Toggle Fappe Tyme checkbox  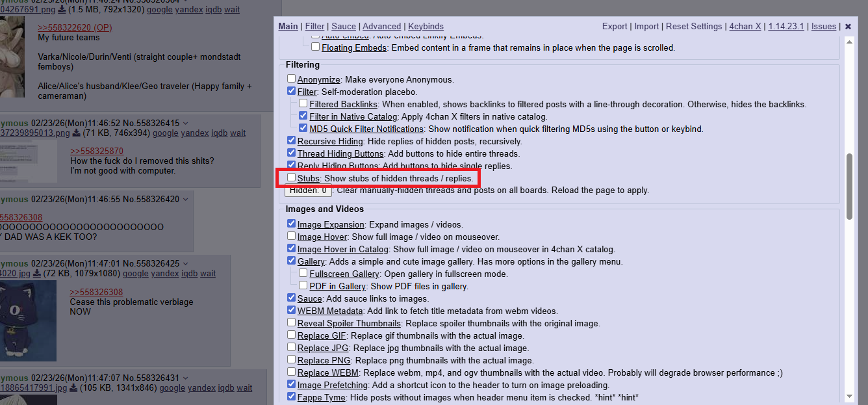(x=292, y=397)
